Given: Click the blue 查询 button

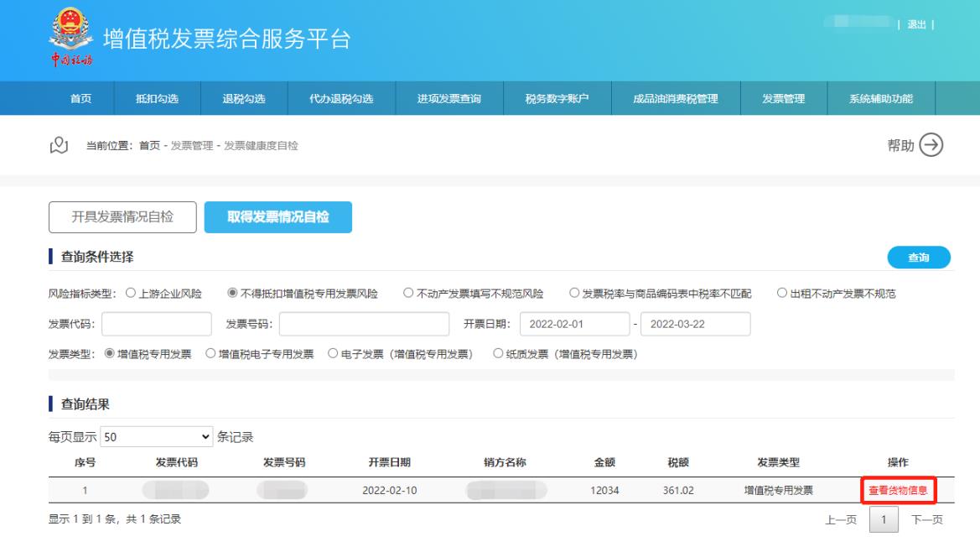Looking at the screenshot, I should (x=918, y=258).
